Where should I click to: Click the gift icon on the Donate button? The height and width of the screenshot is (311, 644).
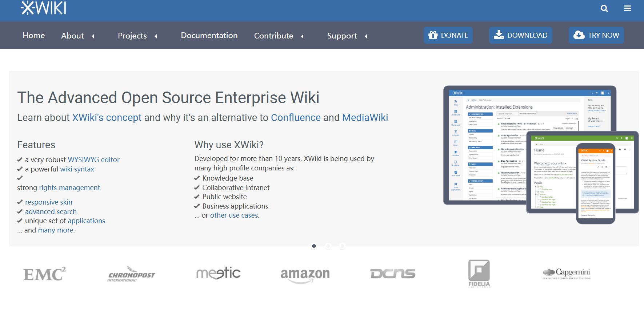click(x=433, y=35)
